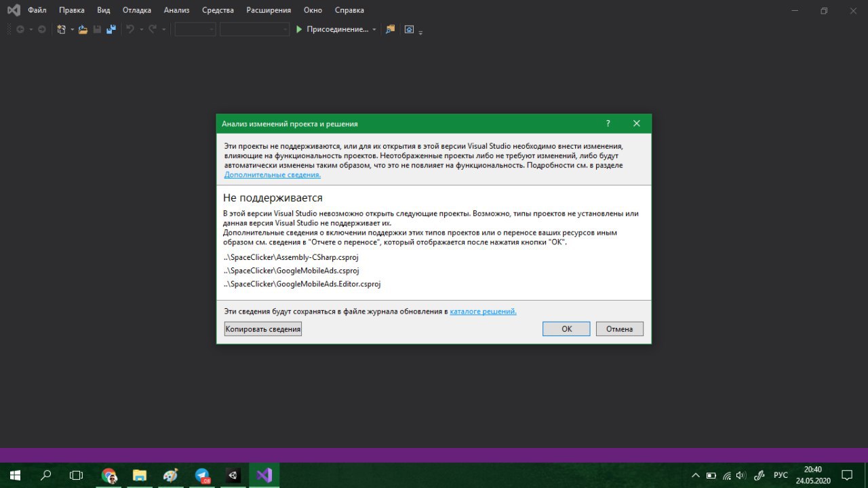
Task: Click the New Project toolbar icon
Action: click(x=62, y=29)
